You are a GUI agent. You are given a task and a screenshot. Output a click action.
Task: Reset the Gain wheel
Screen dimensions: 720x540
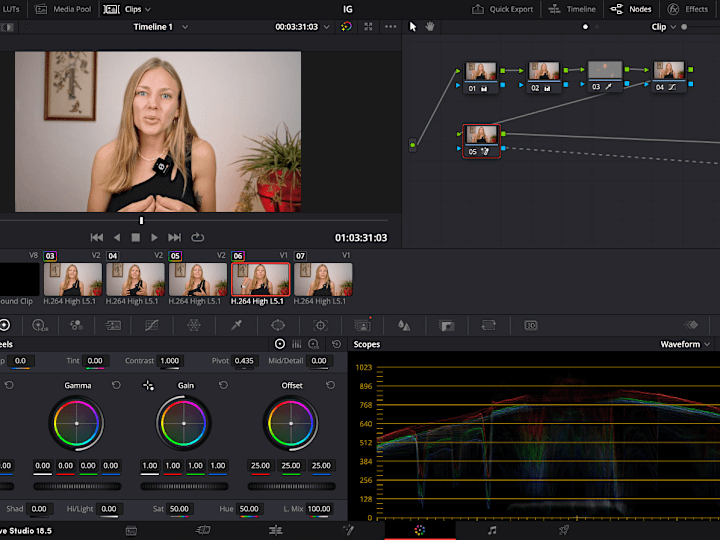point(223,385)
